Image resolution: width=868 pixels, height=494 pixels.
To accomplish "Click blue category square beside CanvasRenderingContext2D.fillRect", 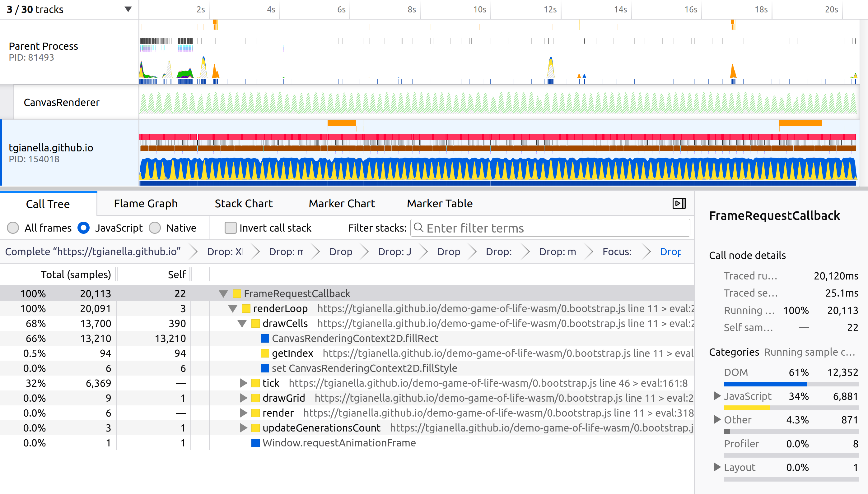I will 265,338.
